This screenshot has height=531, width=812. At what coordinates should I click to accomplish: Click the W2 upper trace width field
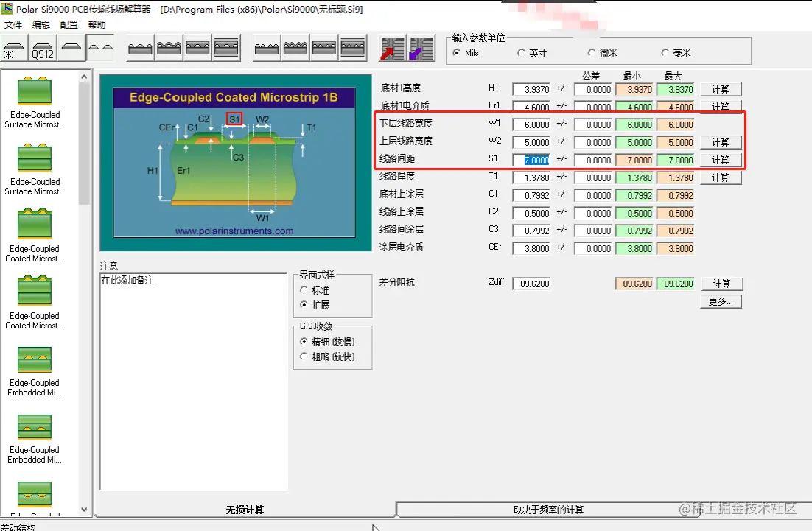[x=531, y=142]
